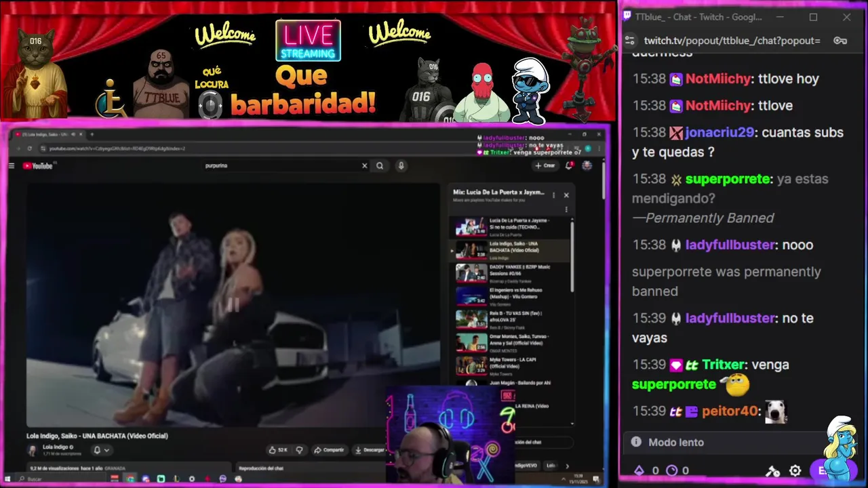Open peitor40's username card in chat
The width and height of the screenshot is (868, 488).
coord(730,411)
